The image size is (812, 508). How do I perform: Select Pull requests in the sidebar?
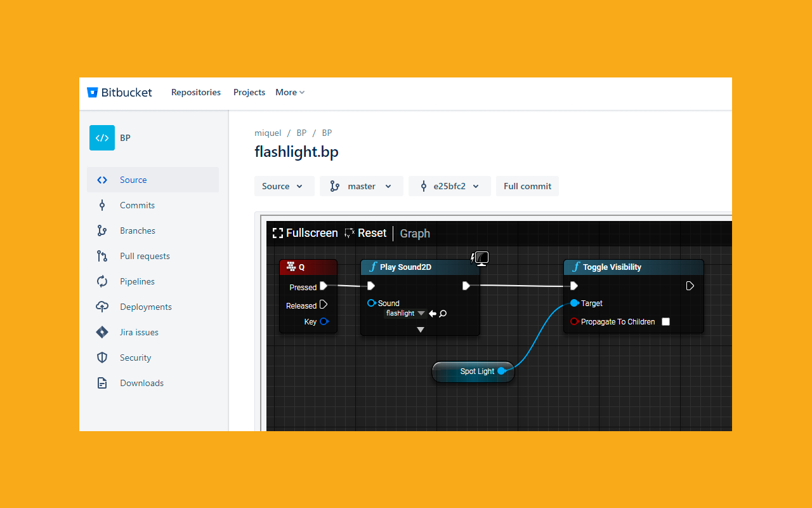click(153, 256)
